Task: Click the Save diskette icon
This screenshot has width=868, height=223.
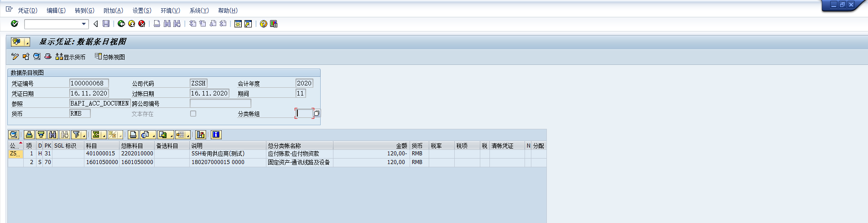Action: tap(106, 24)
